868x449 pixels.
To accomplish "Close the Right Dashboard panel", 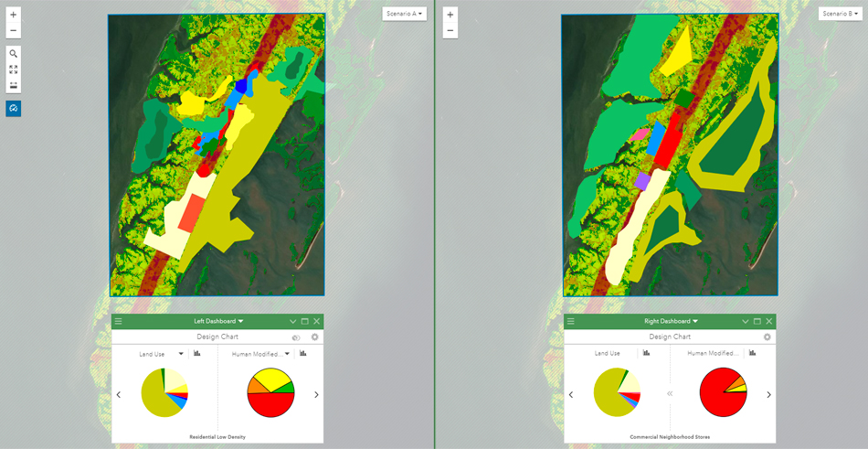I will (769, 322).
